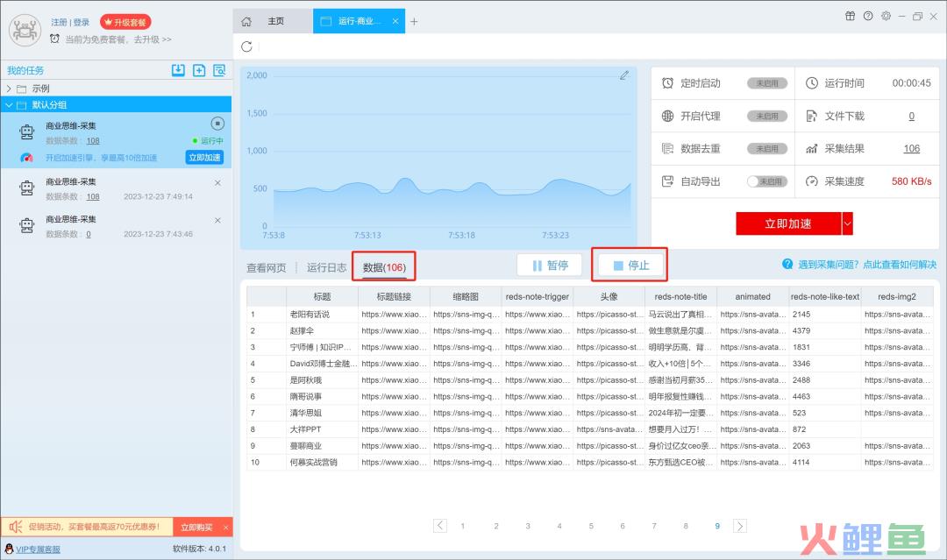This screenshot has height=560, width=947.
Task: Toggle the 开启代理 switch
Action: tap(767, 116)
